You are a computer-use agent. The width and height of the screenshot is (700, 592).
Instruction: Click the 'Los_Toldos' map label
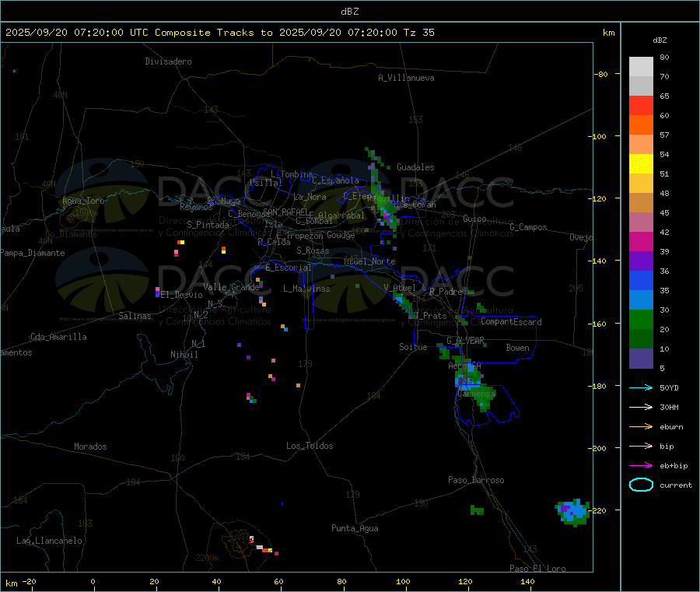(x=310, y=446)
